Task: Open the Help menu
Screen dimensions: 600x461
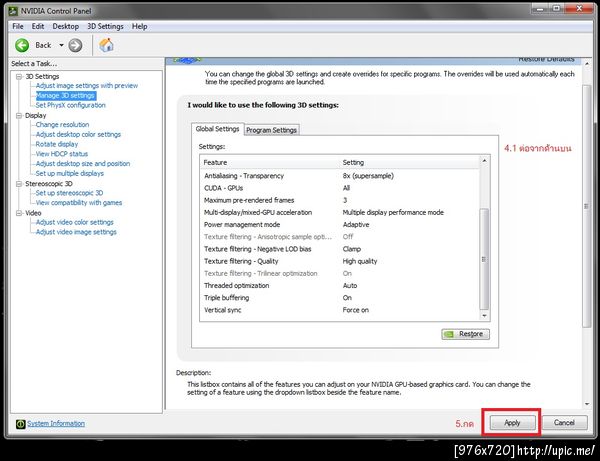Action: tap(140, 26)
